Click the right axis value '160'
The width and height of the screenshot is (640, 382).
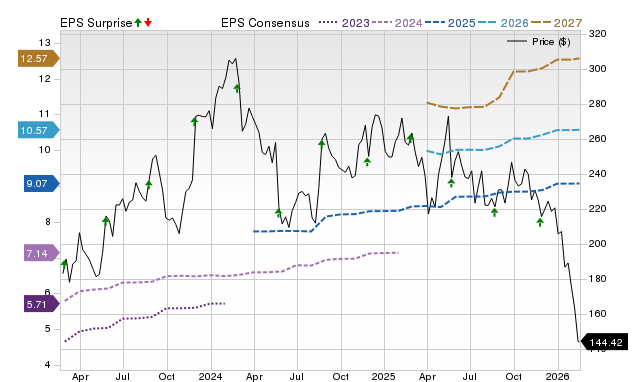pyautogui.click(x=598, y=314)
